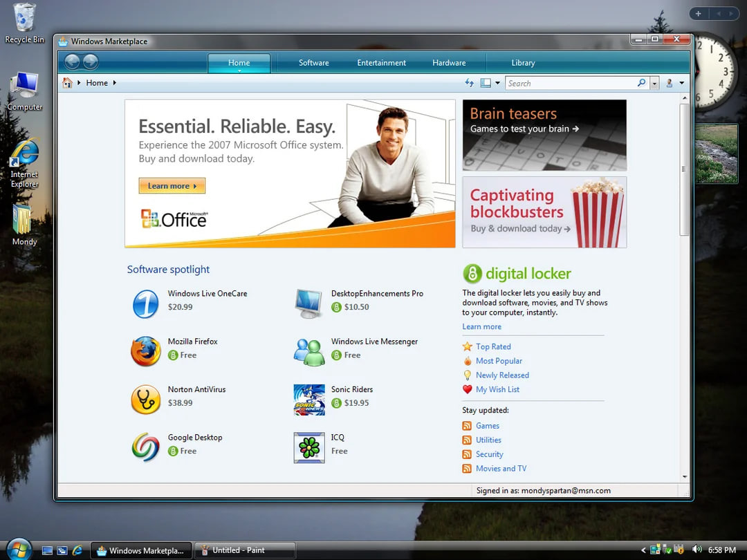Click the Windows Start orb

[x=19, y=548]
